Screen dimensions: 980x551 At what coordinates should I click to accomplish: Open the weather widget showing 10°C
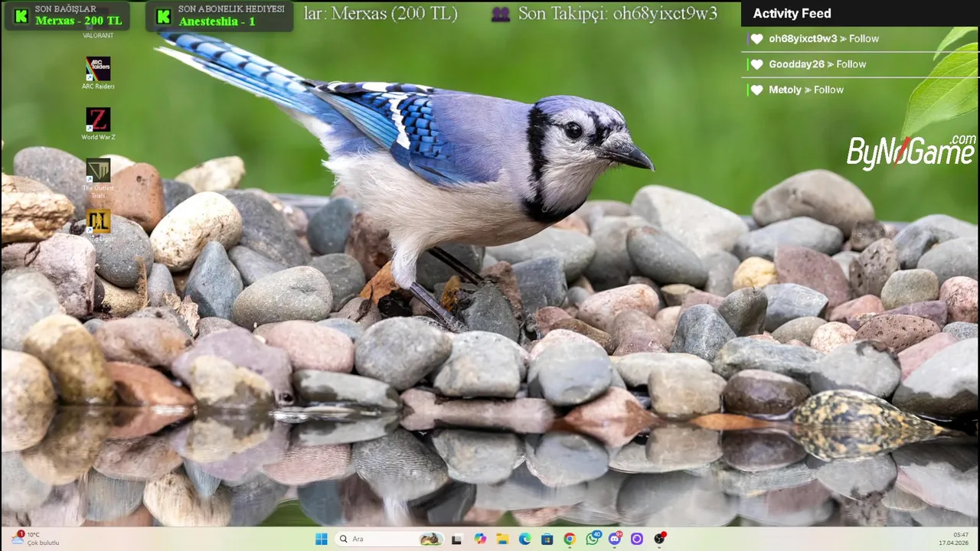(x=36, y=539)
